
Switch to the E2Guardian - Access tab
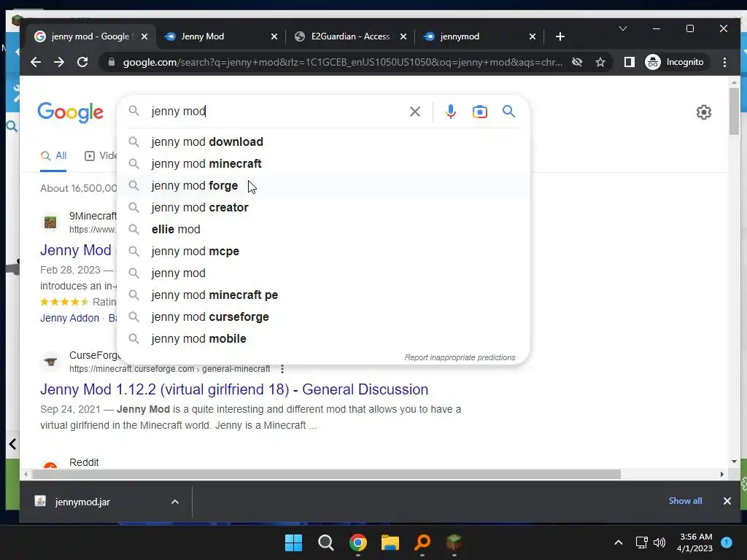pos(351,36)
